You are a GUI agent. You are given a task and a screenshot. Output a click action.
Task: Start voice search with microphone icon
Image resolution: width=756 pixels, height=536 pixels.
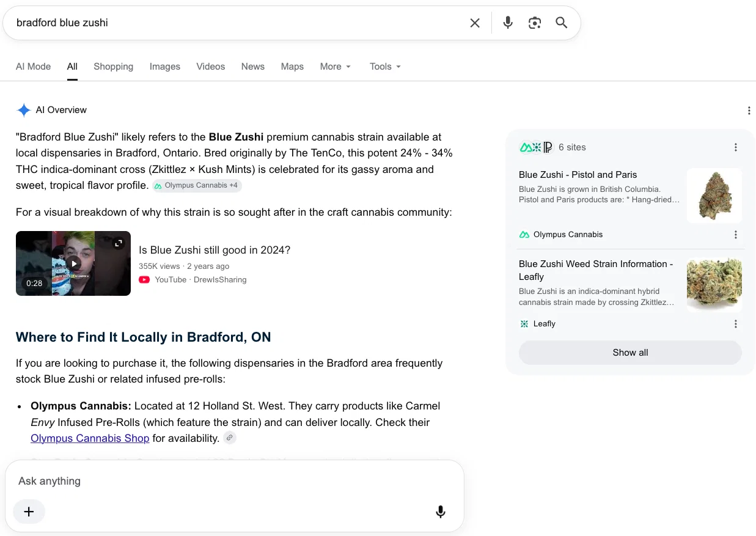pyautogui.click(x=508, y=23)
